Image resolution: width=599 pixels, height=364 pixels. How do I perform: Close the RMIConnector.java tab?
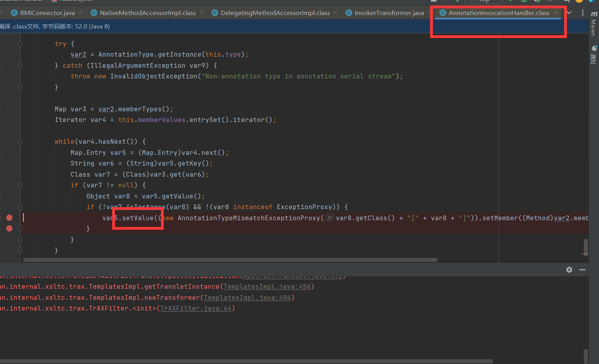[x=81, y=13]
